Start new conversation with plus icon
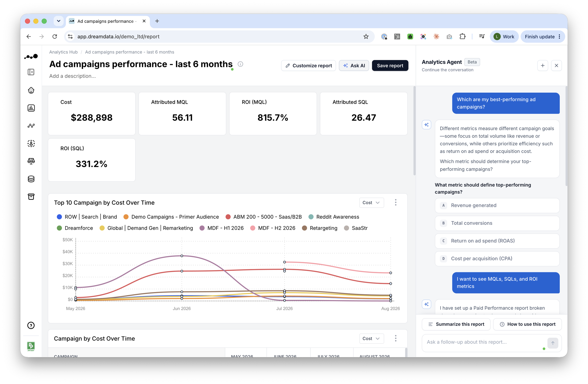This screenshot has width=588, height=384. coord(543,66)
